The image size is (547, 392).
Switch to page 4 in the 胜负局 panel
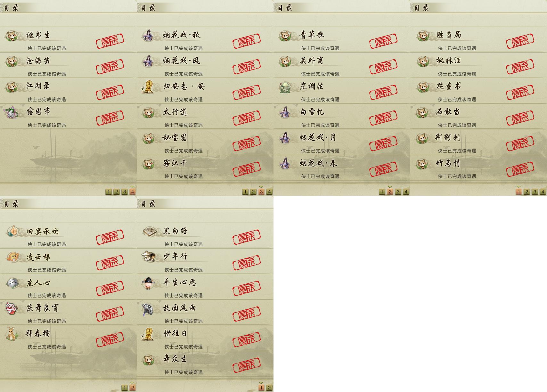click(543, 192)
